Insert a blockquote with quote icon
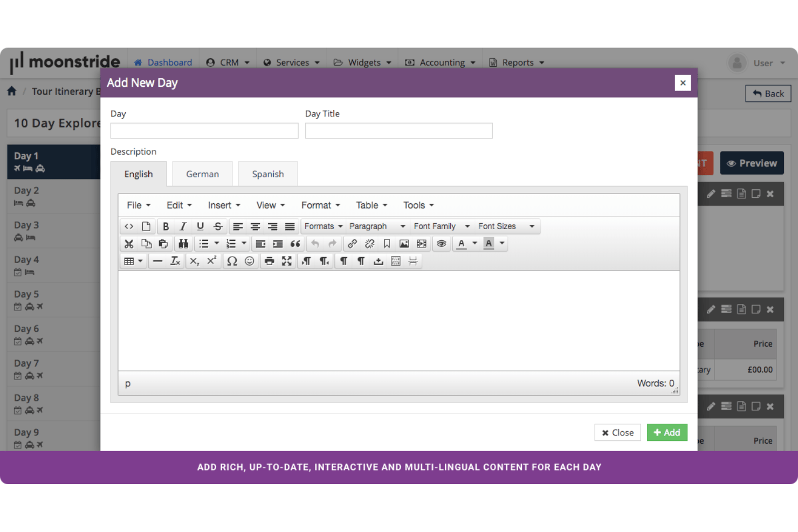 pos(295,244)
